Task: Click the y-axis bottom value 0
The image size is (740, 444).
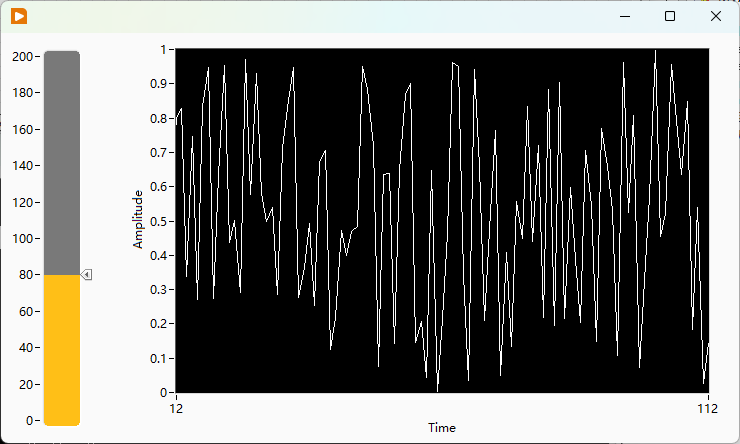Action: [163, 393]
